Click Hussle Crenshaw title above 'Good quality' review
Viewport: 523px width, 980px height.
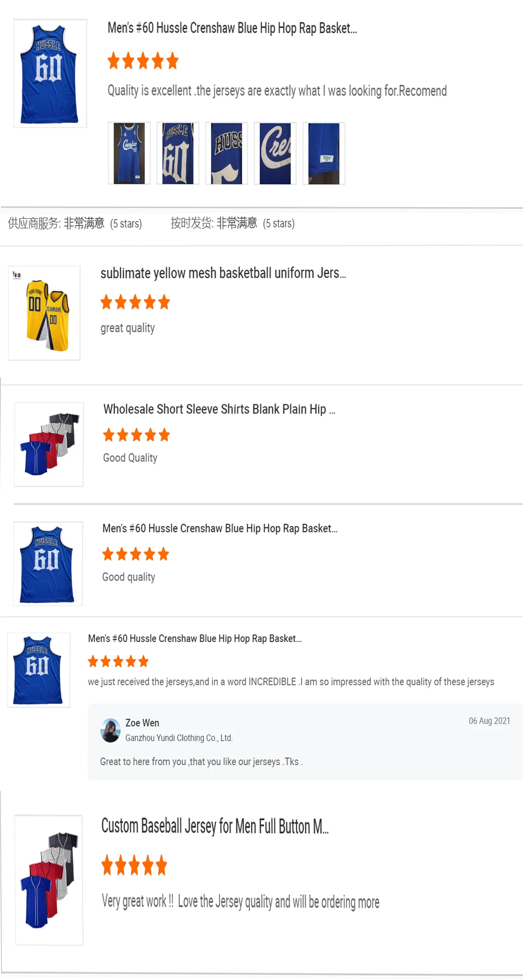tap(220, 528)
